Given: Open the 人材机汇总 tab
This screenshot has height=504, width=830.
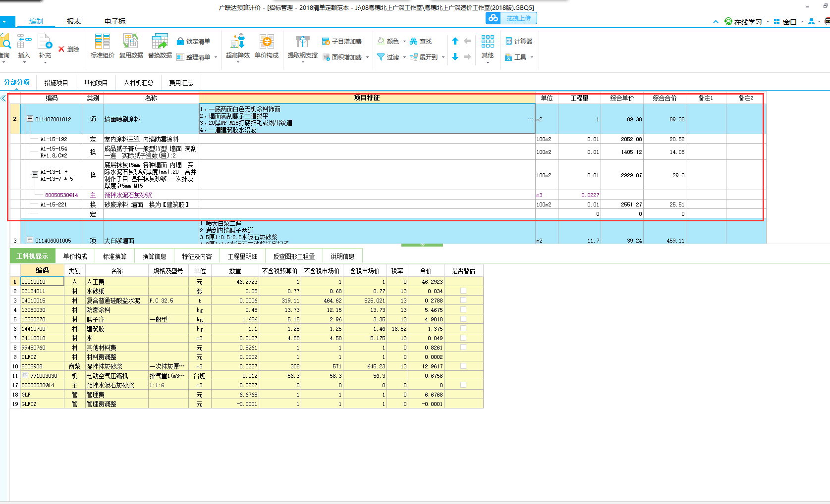Looking at the screenshot, I should [x=138, y=83].
